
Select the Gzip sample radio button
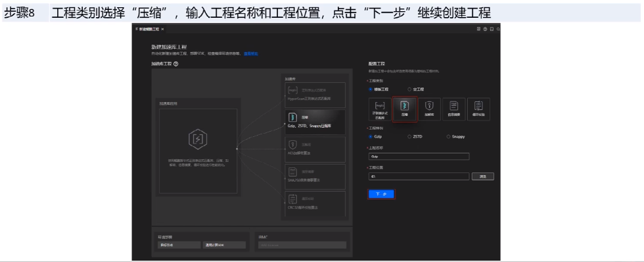pyautogui.click(x=371, y=136)
